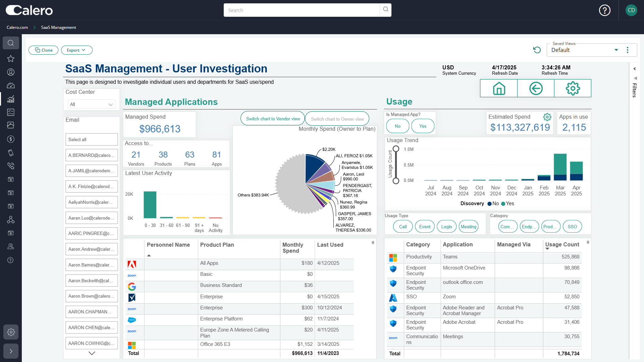Toggle the SSO category filter

572,226
